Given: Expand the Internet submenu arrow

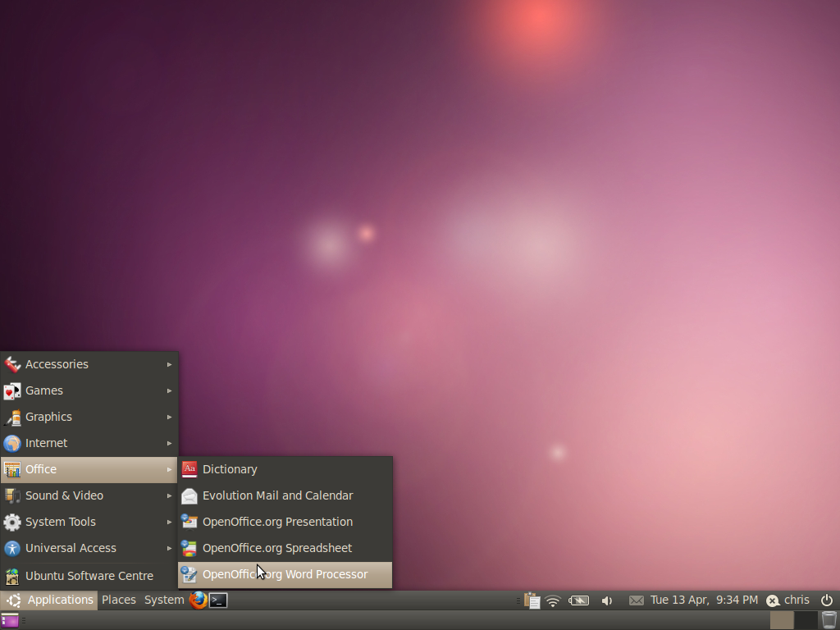Looking at the screenshot, I should point(169,443).
